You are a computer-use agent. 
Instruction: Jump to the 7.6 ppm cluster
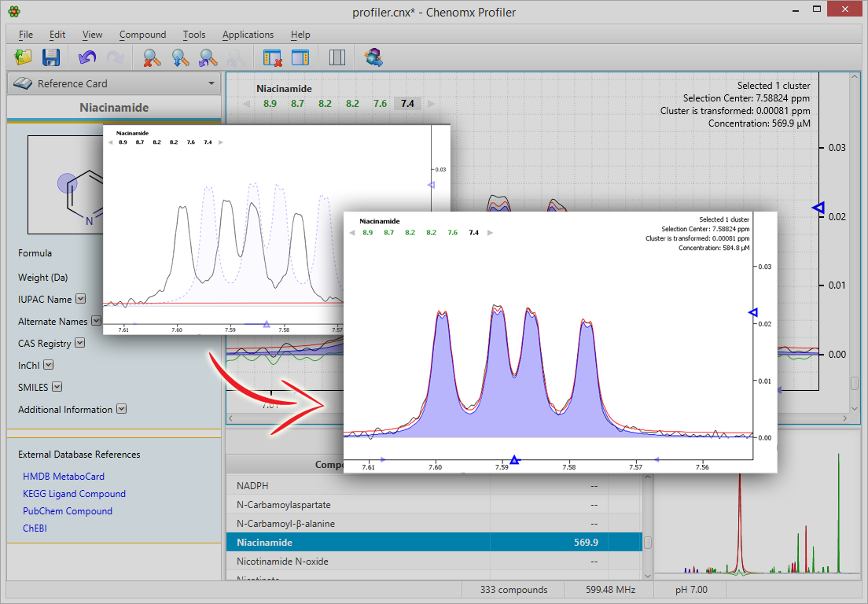(x=380, y=104)
